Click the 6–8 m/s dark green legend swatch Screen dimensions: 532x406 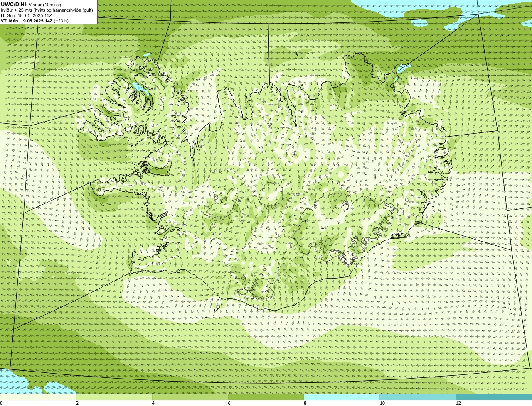pyautogui.click(x=266, y=397)
